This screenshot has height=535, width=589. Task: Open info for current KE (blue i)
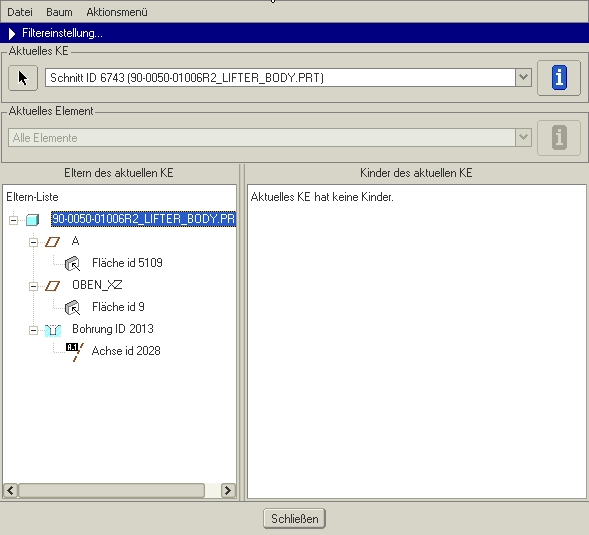[x=559, y=78]
